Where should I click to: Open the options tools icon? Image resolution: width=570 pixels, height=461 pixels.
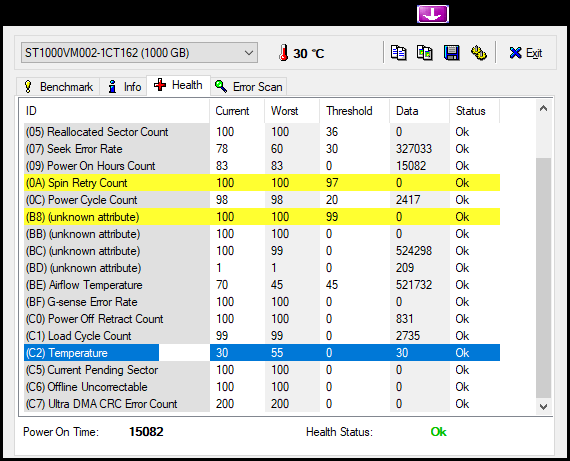tap(479, 53)
